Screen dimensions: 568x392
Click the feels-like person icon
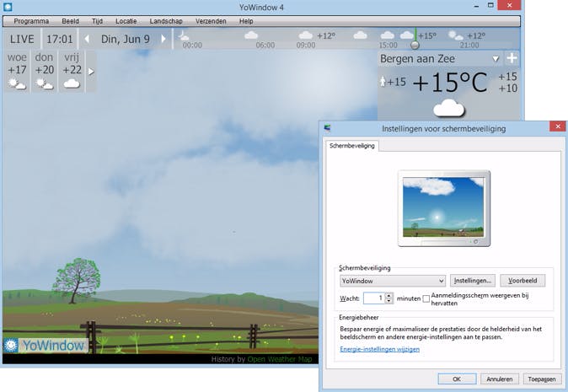click(x=383, y=81)
